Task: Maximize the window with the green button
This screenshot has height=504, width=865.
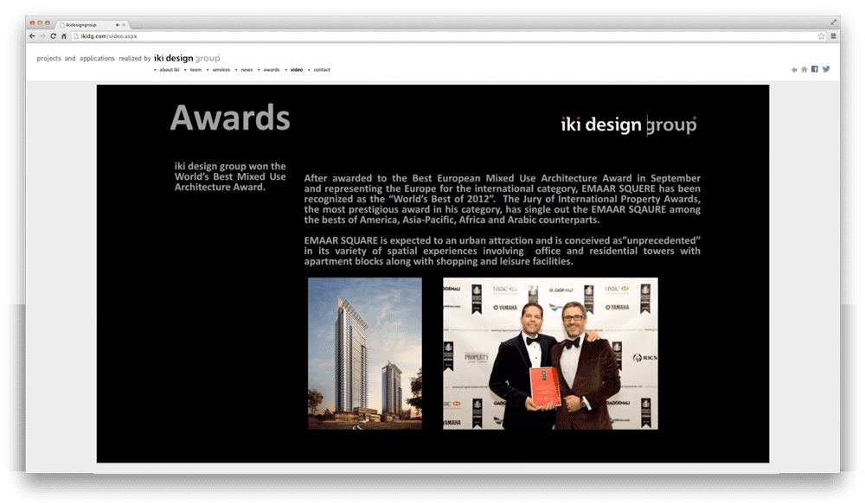Action: click(48, 23)
